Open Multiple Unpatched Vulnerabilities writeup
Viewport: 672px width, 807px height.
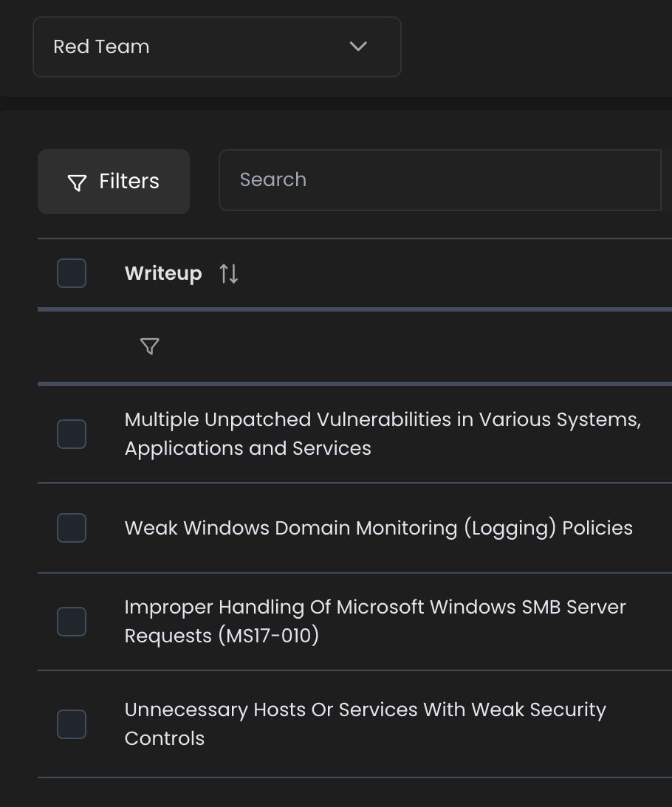tap(383, 419)
